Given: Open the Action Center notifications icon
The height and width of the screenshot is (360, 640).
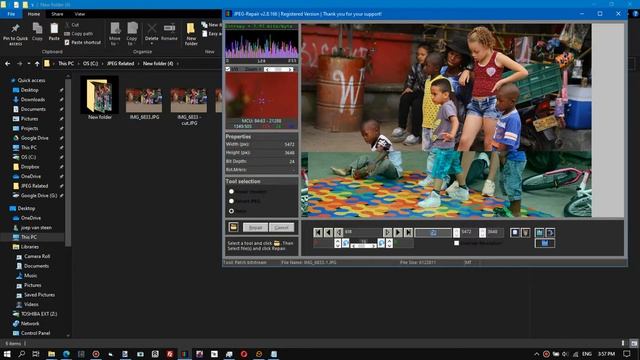Looking at the screenshot, I should (x=627, y=354).
